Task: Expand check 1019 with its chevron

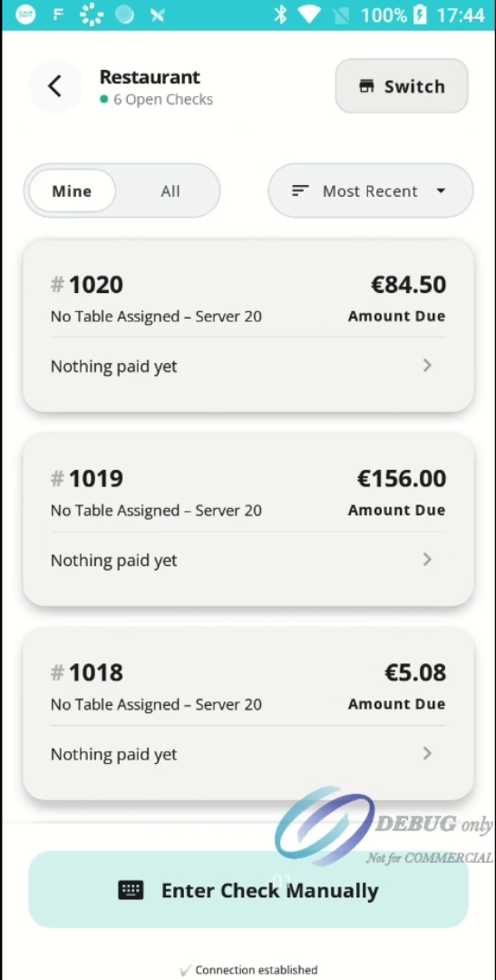Action: pos(427,559)
